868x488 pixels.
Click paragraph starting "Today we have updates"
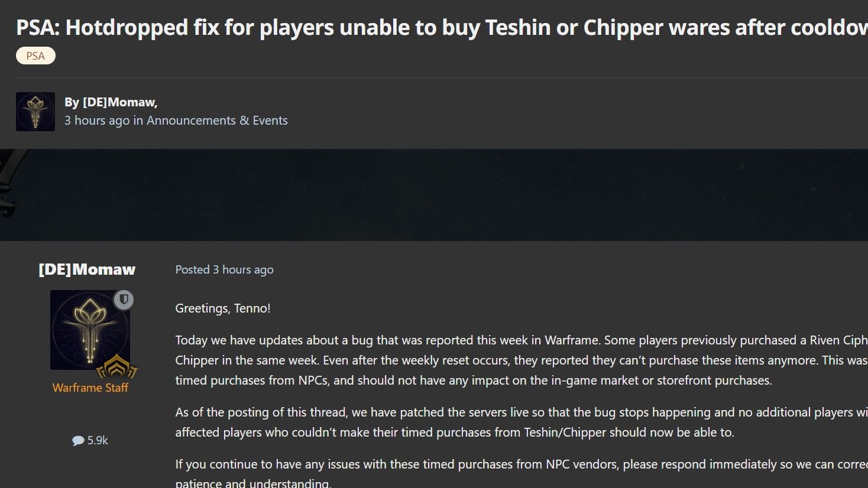pos(522,360)
